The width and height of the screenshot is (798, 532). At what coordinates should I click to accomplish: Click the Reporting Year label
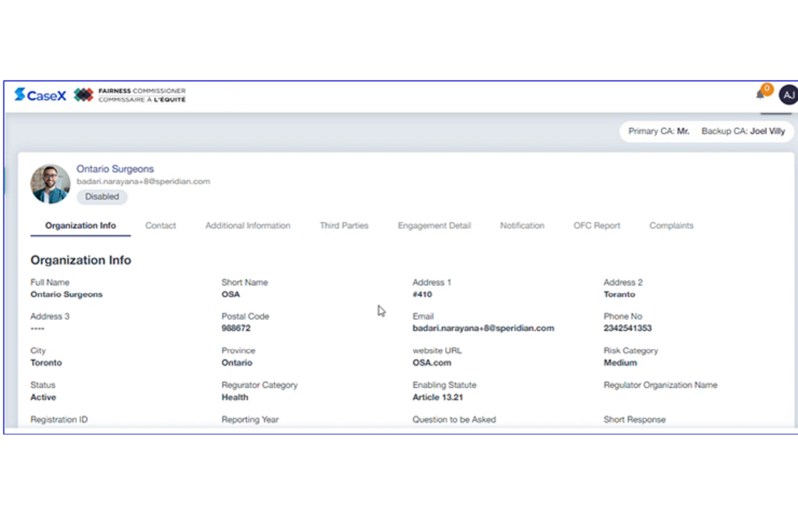click(250, 419)
